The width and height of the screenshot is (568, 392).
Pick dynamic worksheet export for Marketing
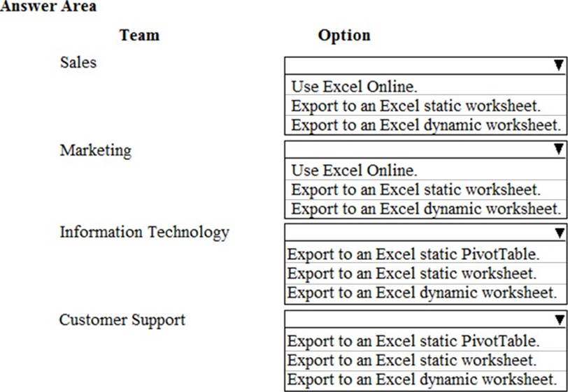click(425, 209)
